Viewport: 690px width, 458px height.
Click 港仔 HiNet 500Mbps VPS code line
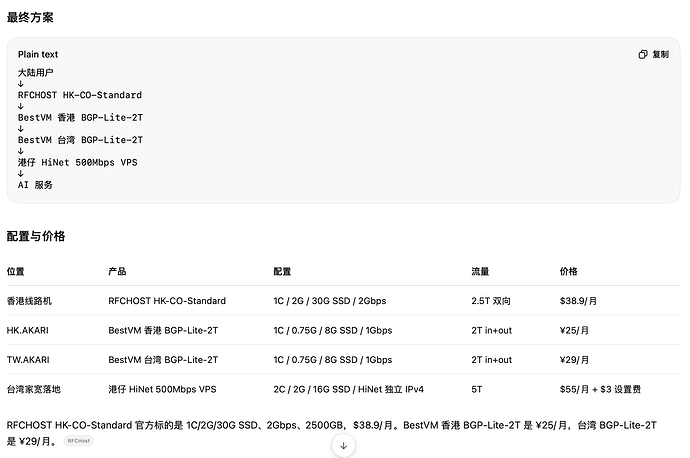click(x=77, y=162)
